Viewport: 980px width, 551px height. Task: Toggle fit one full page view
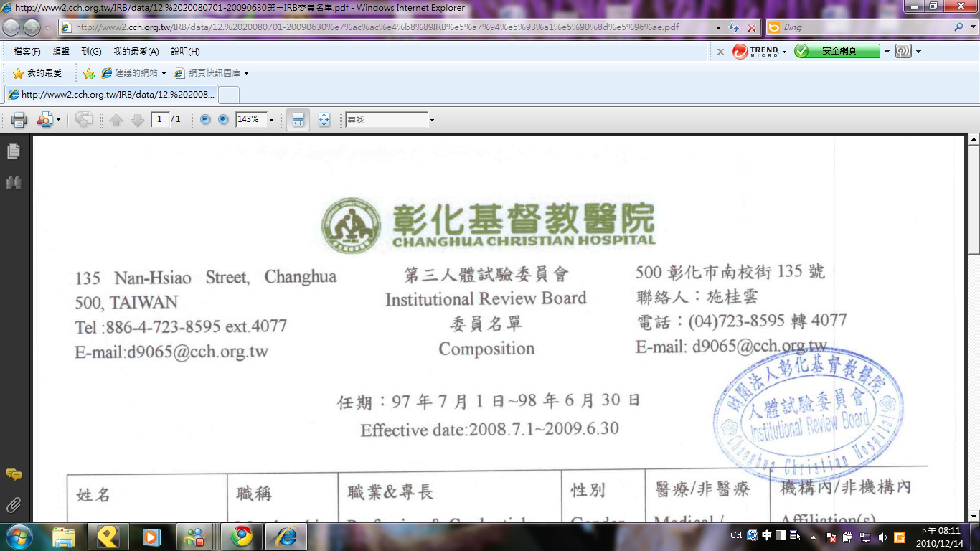(x=324, y=120)
